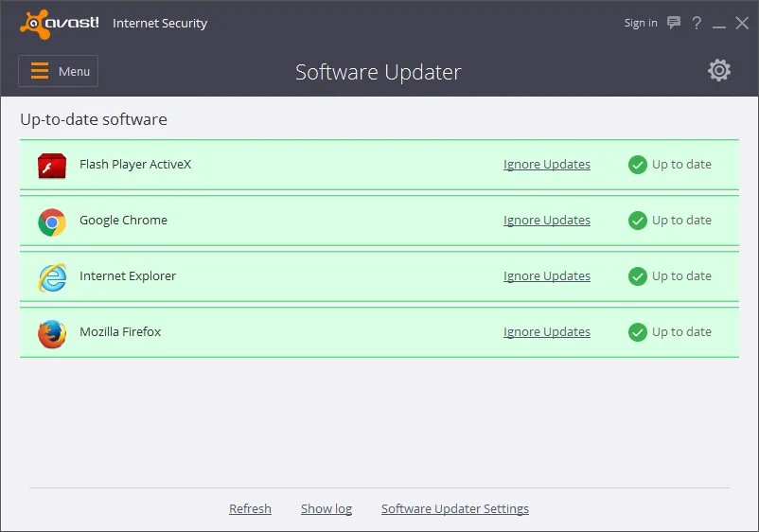This screenshot has height=532, width=759.
Task: Ignore updates for Google Chrome
Action: pos(546,221)
